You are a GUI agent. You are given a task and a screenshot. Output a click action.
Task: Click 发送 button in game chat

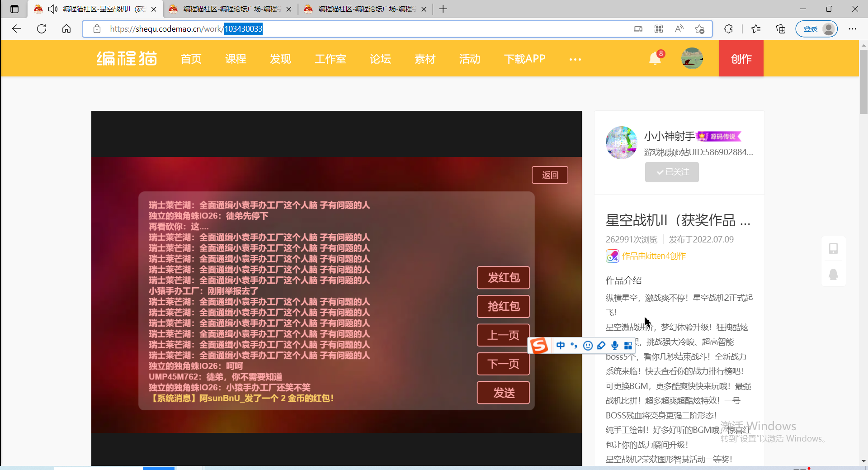pyautogui.click(x=504, y=393)
